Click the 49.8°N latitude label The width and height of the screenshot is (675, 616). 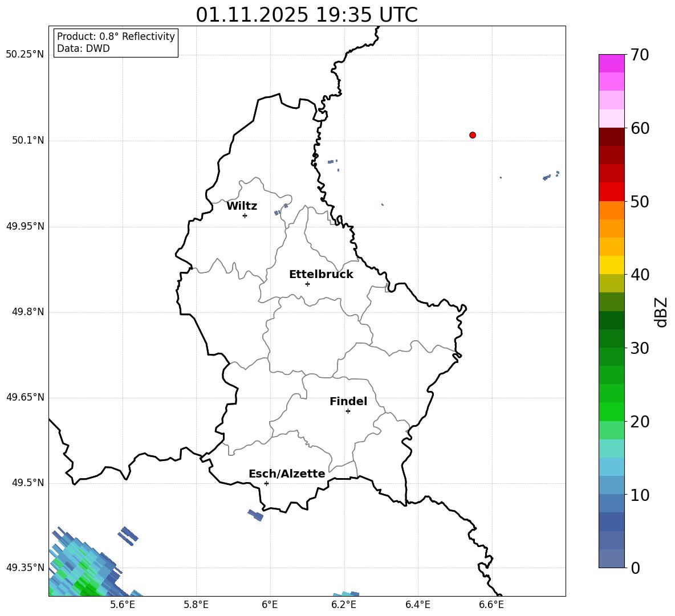click(28, 312)
